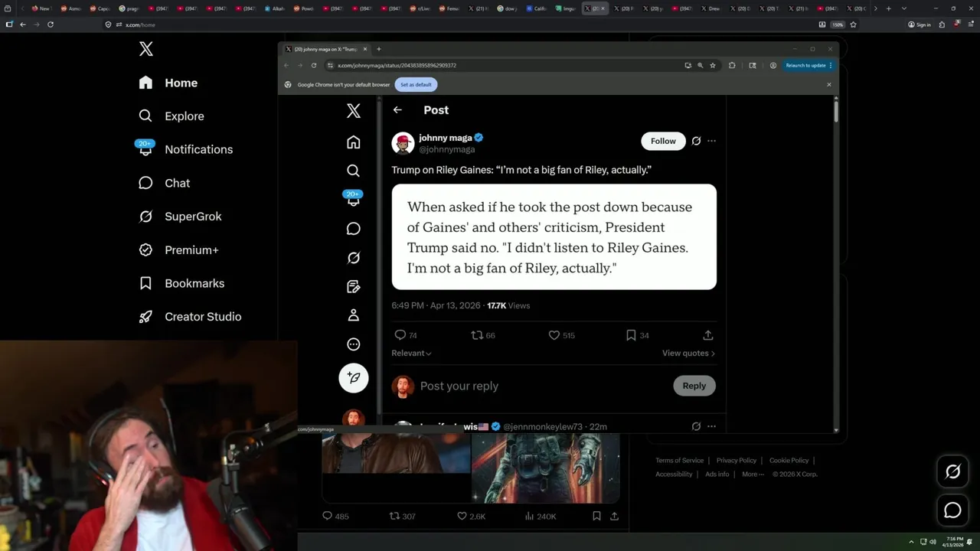Click Cookie Policy footer link
980x551 pixels.
[789, 461]
